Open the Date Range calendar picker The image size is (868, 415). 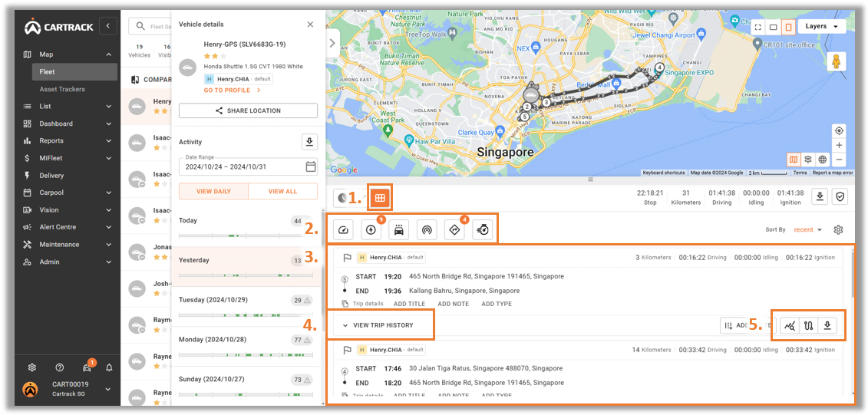311,166
